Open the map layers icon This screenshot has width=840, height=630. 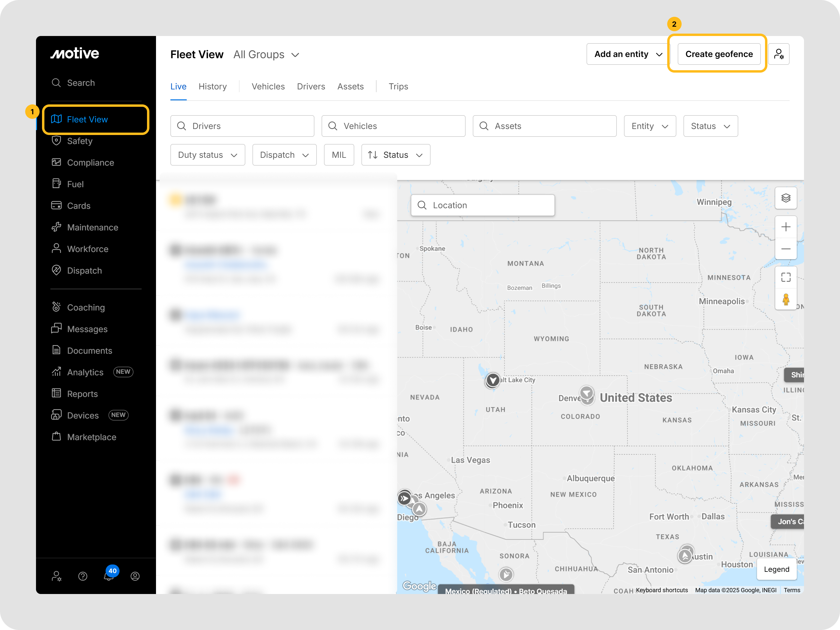785,198
